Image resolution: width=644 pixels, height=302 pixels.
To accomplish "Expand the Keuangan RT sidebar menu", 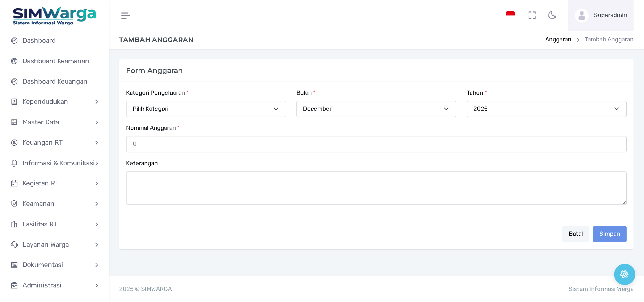I will click(x=55, y=143).
